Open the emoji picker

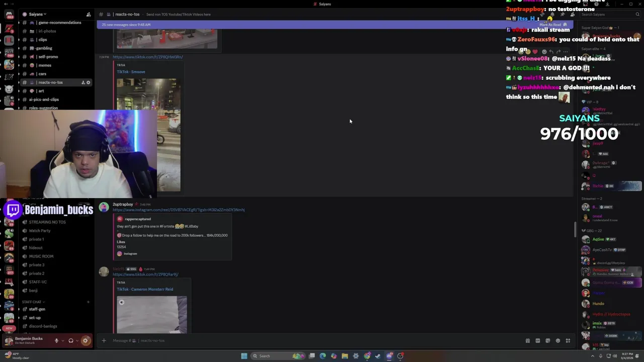click(x=558, y=340)
